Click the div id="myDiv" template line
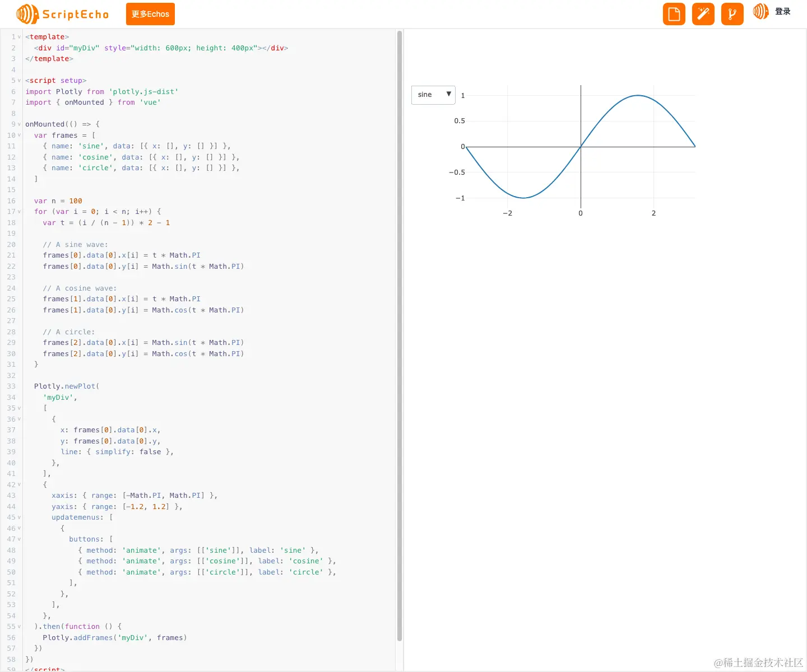Viewport: 807px width, 672px height. [x=161, y=48]
